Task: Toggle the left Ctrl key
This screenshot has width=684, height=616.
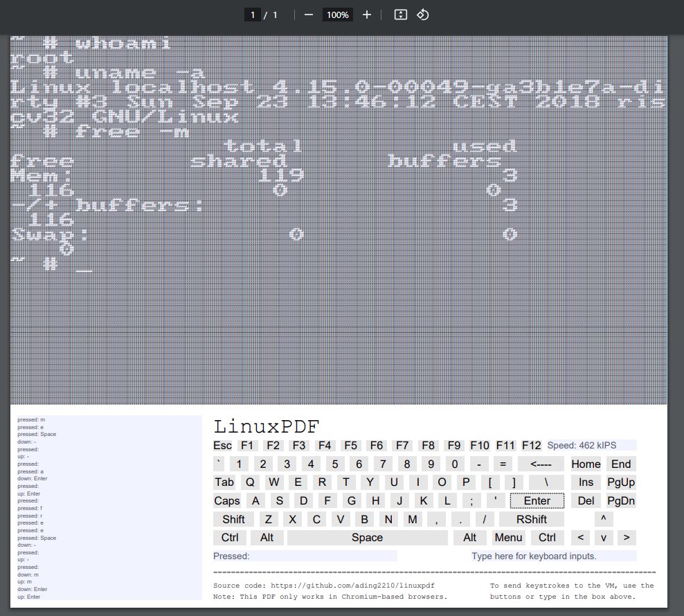Action: tap(230, 538)
